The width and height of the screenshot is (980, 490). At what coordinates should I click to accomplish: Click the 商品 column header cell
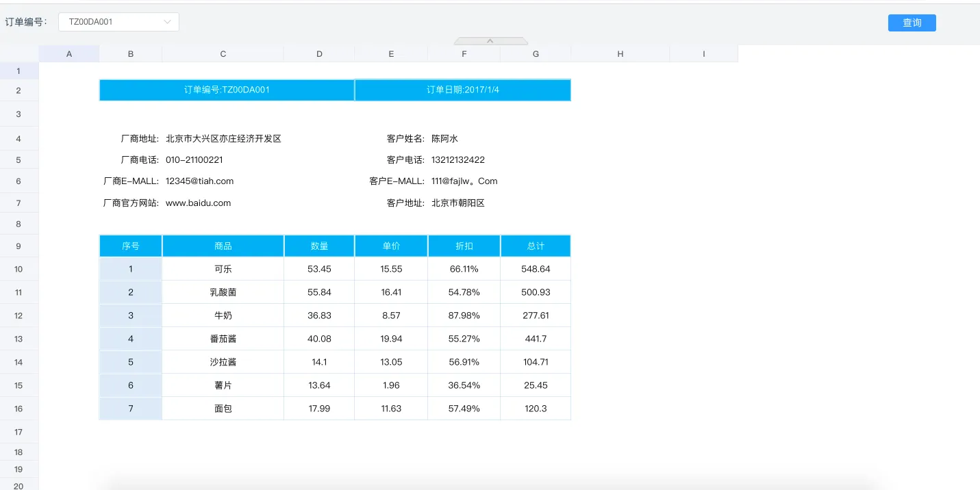click(x=223, y=246)
